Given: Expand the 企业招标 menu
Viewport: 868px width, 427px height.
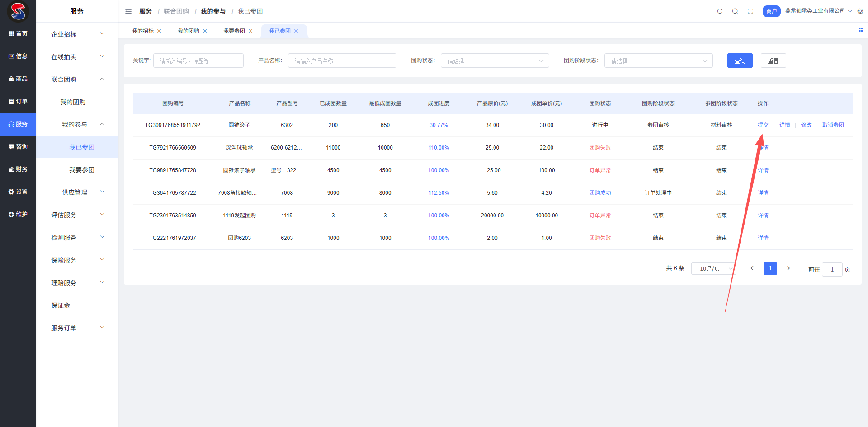Looking at the screenshot, I should tap(77, 34).
